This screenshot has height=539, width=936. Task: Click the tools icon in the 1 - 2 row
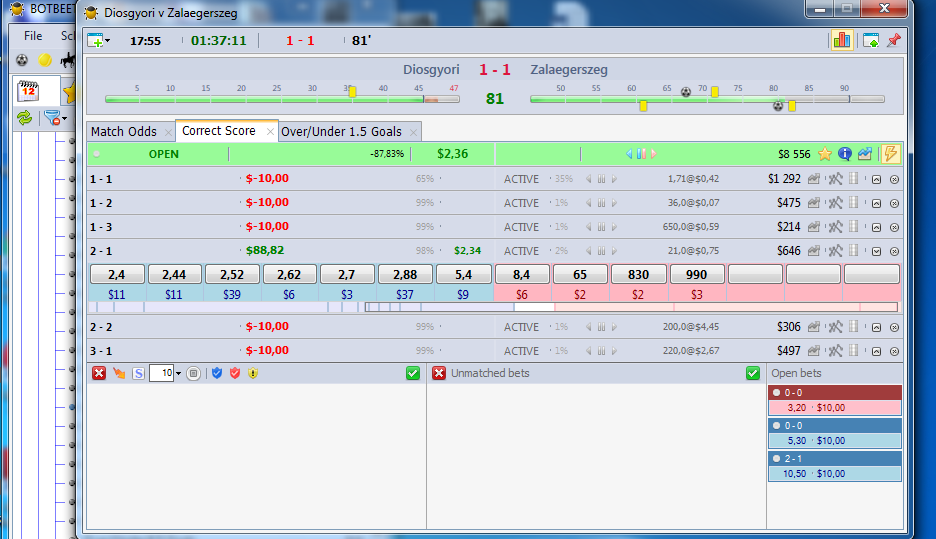coord(835,203)
